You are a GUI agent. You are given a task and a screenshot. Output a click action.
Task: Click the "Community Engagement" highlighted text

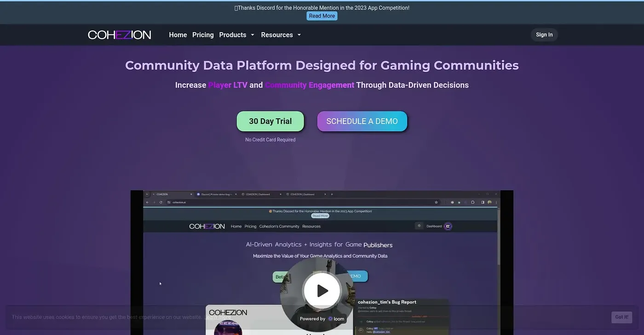point(310,85)
